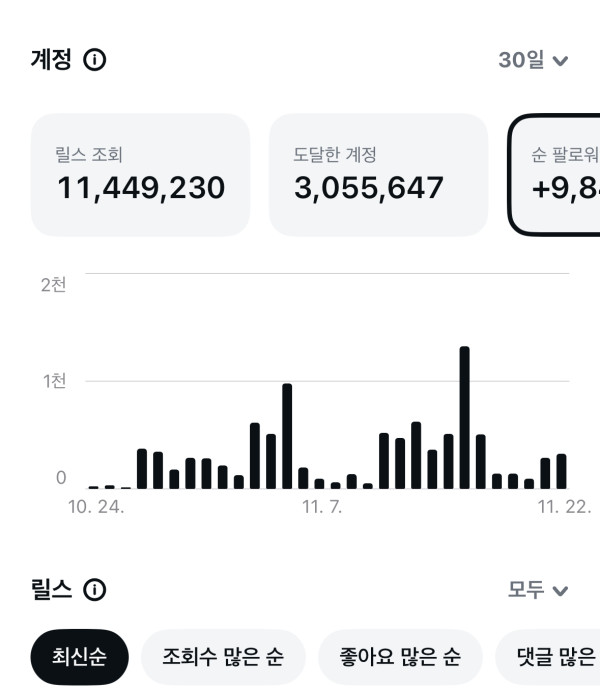The width and height of the screenshot is (600, 688).
Task: Select the 최신순 sort chip
Action: [x=79, y=657]
